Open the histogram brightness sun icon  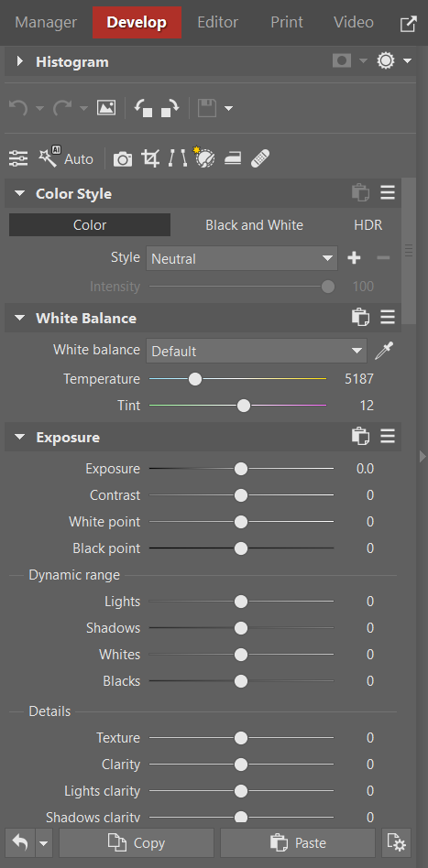(386, 61)
